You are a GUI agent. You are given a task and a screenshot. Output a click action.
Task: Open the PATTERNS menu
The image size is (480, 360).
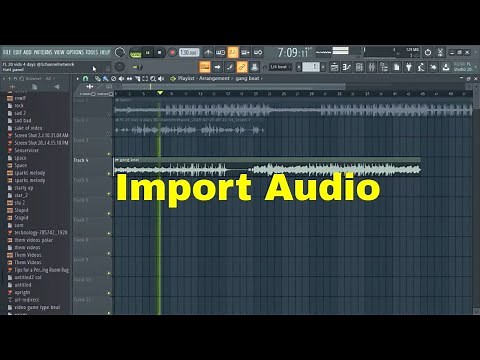coord(43,52)
